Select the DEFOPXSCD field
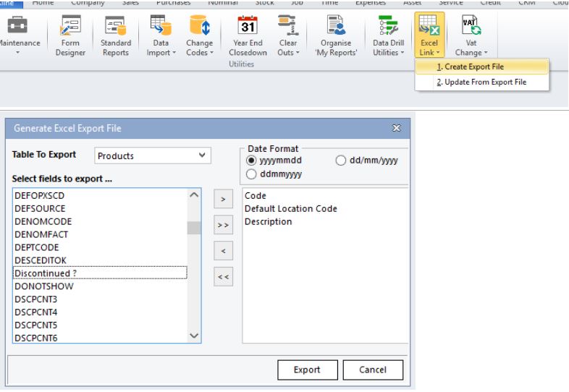The image size is (569, 392). pyautogui.click(x=100, y=195)
